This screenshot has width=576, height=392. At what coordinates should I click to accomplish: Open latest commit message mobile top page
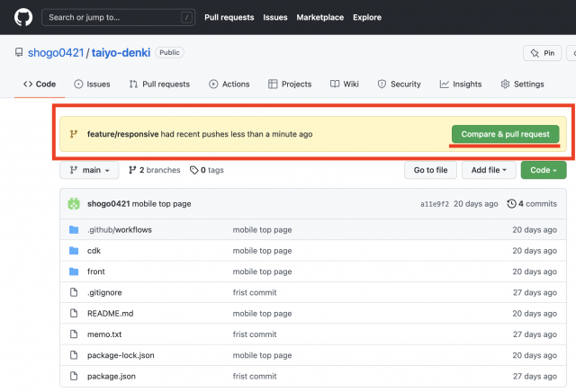click(162, 204)
